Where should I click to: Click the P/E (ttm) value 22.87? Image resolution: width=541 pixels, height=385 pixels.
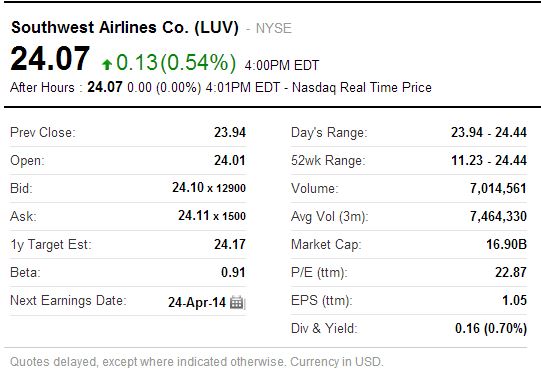click(511, 273)
